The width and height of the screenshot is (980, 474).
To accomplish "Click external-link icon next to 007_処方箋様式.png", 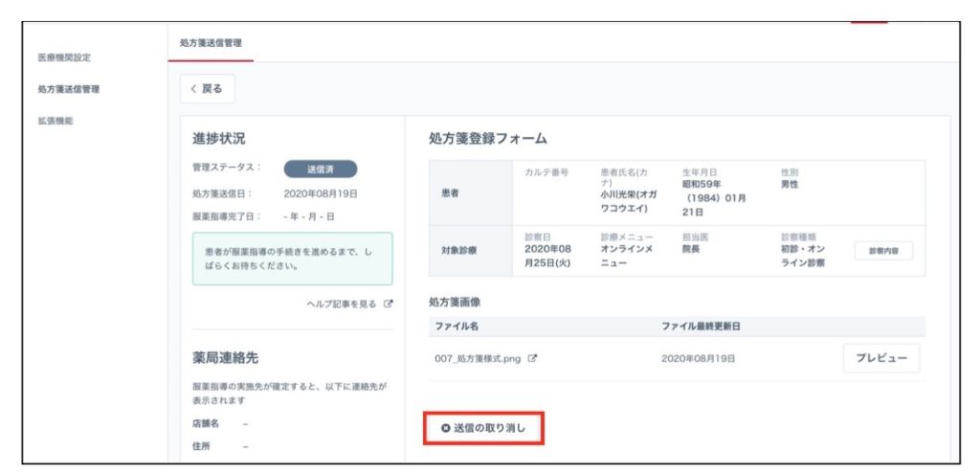I will tap(532, 359).
